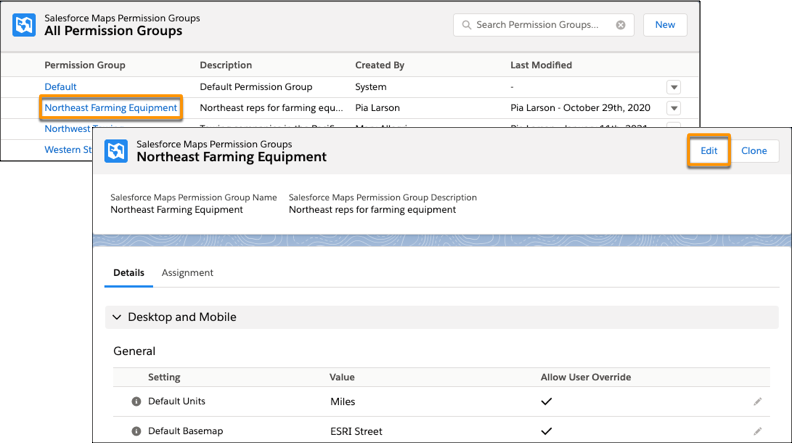The width and height of the screenshot is (792, 443).
Task: Click the 'System' Created By cell
Action: point(371,87)
